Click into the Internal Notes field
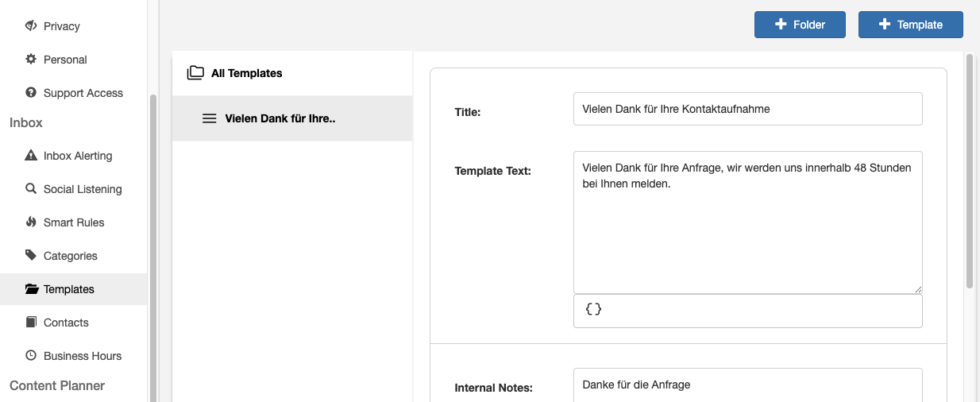Image resolution: width=980 pixels, height=402 pixels. [x=748, y=385]
